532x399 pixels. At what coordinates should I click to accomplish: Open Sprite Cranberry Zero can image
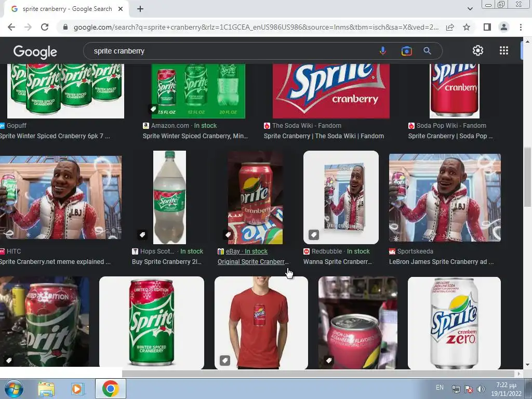tap(454, 322)
